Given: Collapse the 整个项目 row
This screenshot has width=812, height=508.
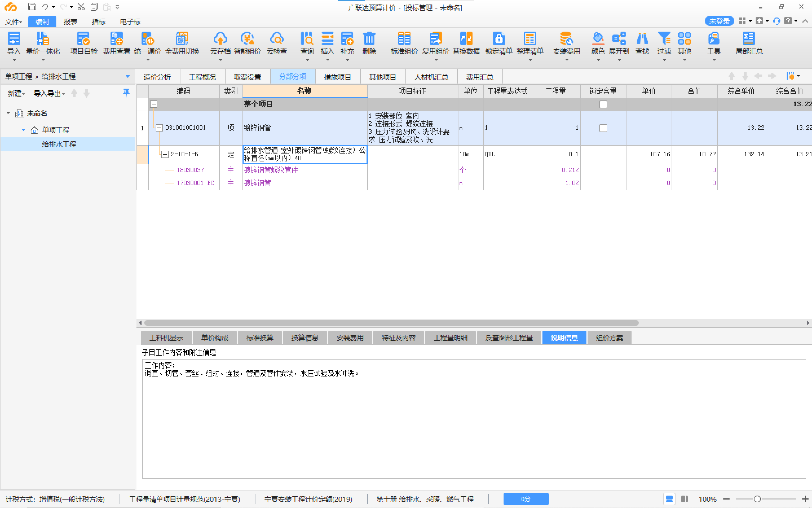Looking at the screenshot, I should (154, 104).
